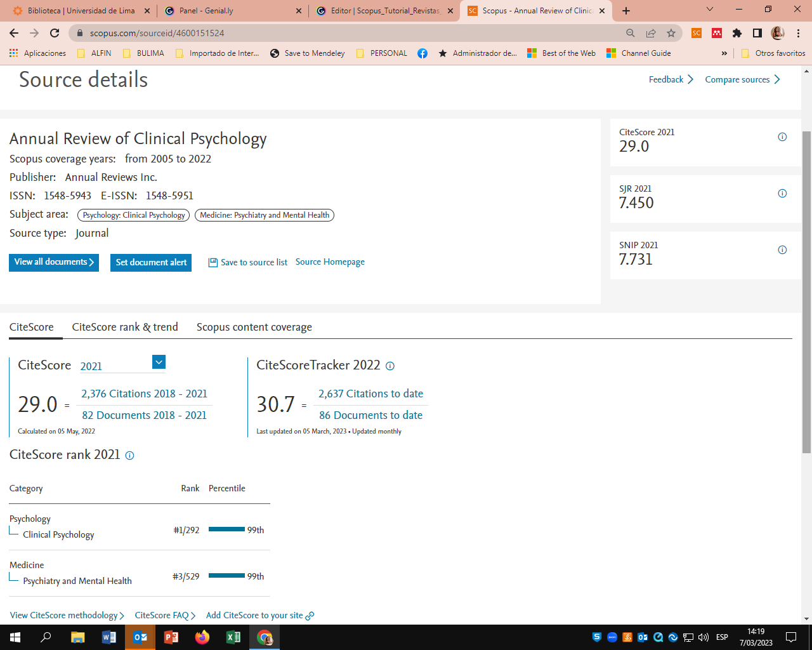Screen dimensions: 812x650
Task: Click the CiteScore 2021 info icon
Action: [x=782, y=136]
